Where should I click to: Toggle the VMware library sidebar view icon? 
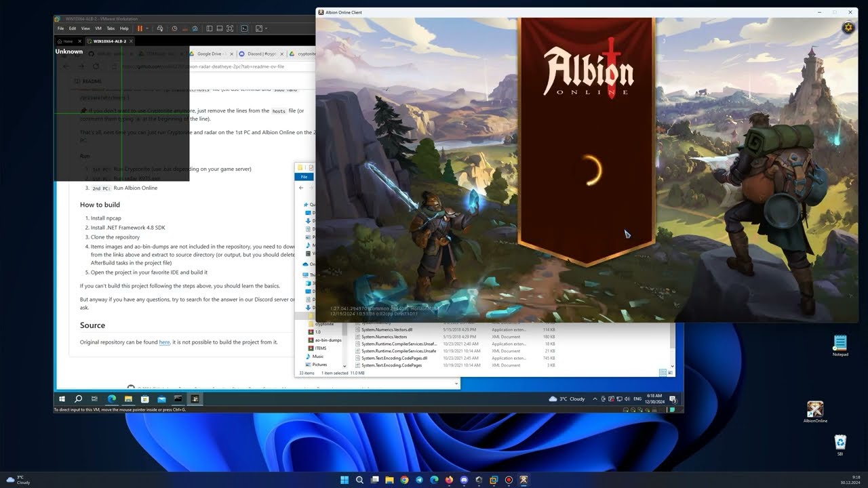pos(210,28)
